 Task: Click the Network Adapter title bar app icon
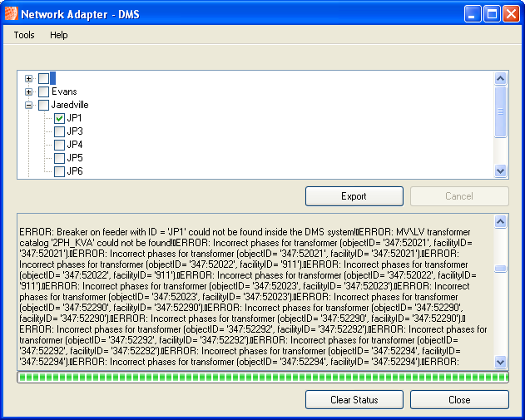coord(10,13)
